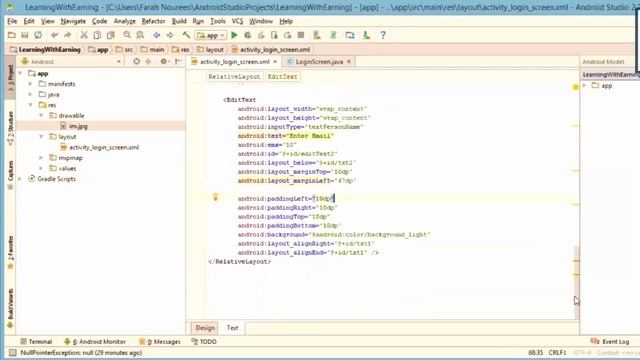Viewport: 640px width, 360px height.
Task: Open the Terminal tool window
Action: 36,342
